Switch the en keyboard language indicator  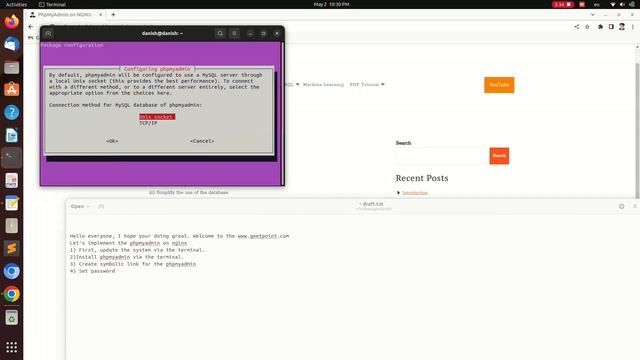597,4
